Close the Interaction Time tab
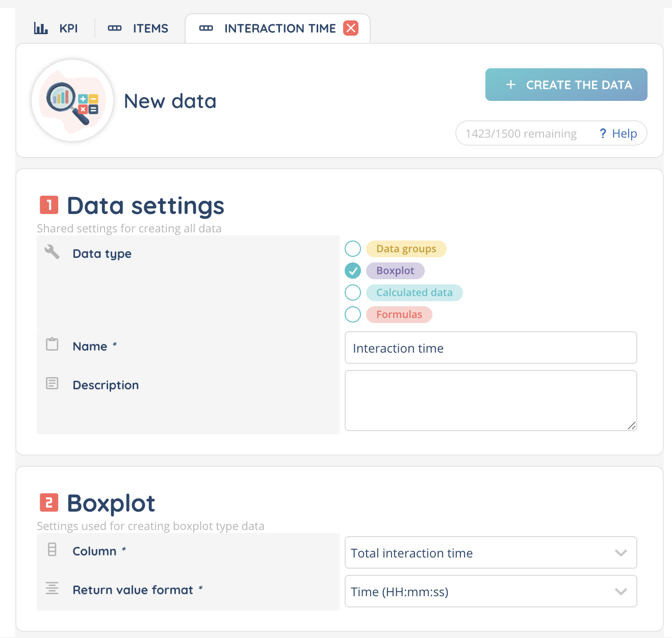Screen dimensions: 672x638 click(351, 28)
